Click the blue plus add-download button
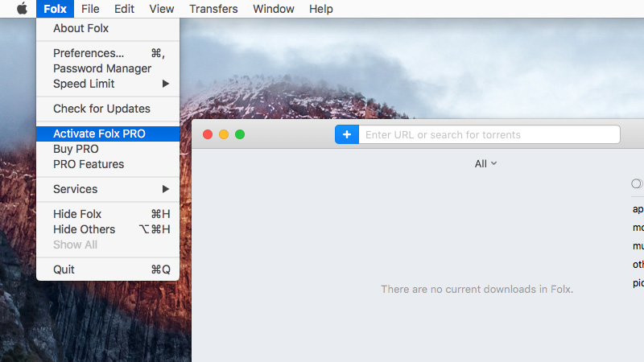 tap(347, 134)
